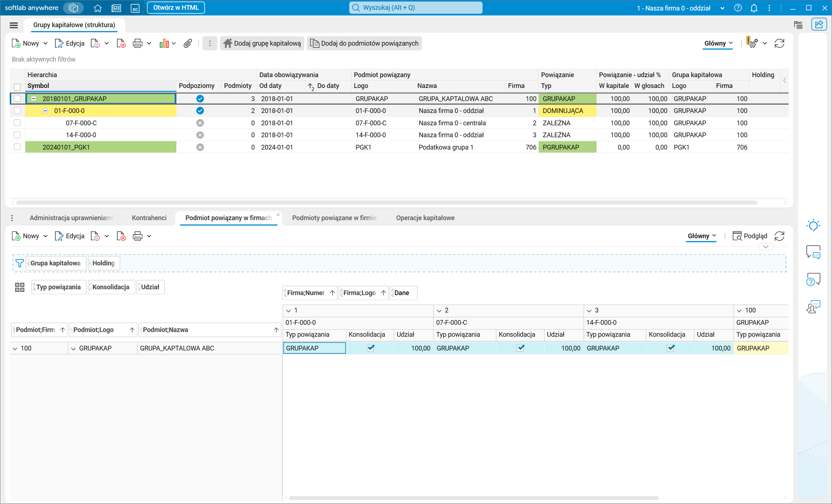This screenshot has width=832, height=504.
Task: Click delete document icon in lower toolbar
Action: tap(121, 236)
